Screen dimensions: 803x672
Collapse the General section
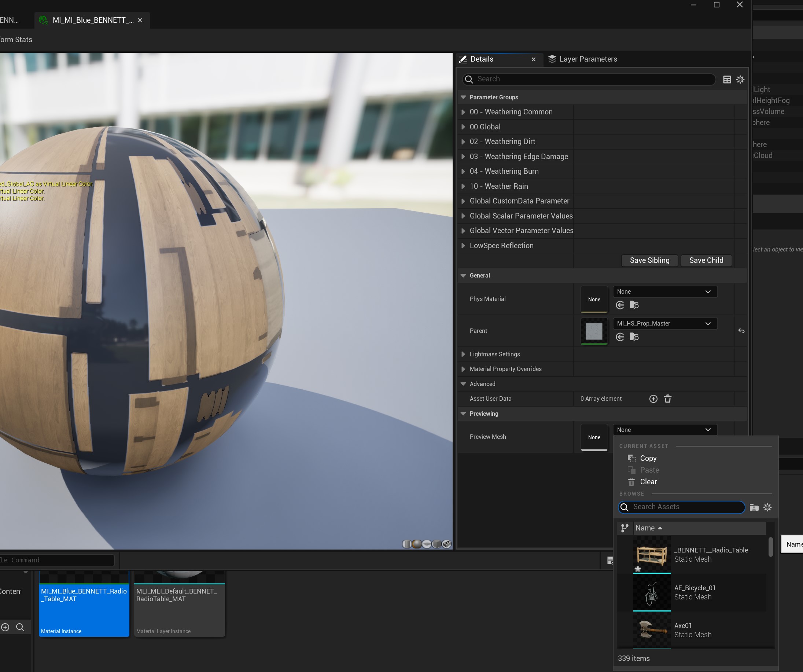click(463, 276)
